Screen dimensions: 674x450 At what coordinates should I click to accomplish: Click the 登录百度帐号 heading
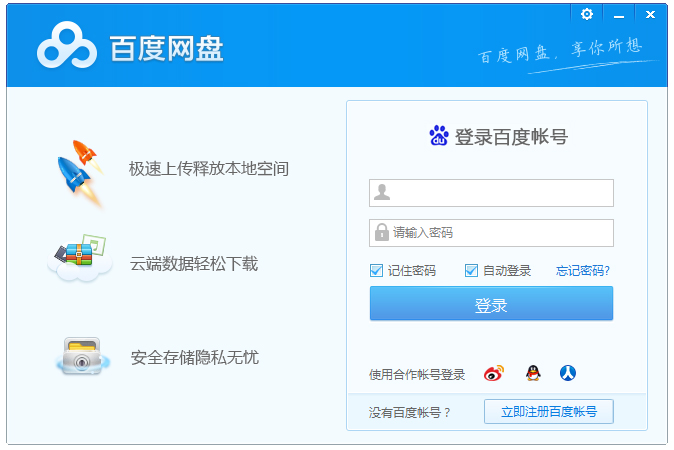[x=511, y=137]
